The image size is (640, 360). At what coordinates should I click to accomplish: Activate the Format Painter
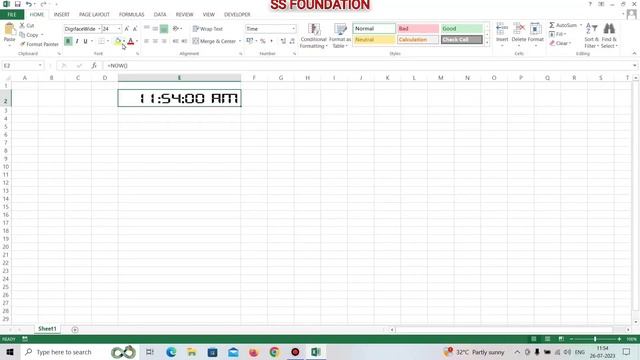click(39, 44)
